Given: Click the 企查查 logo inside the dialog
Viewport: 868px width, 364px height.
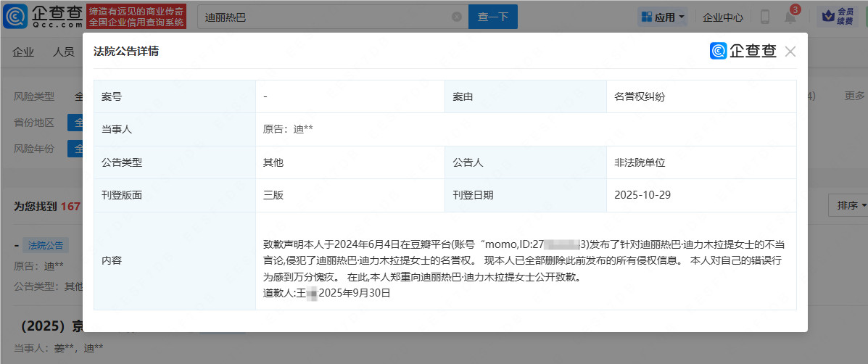Looking at the screenshot, I should [x=743, y=51].
